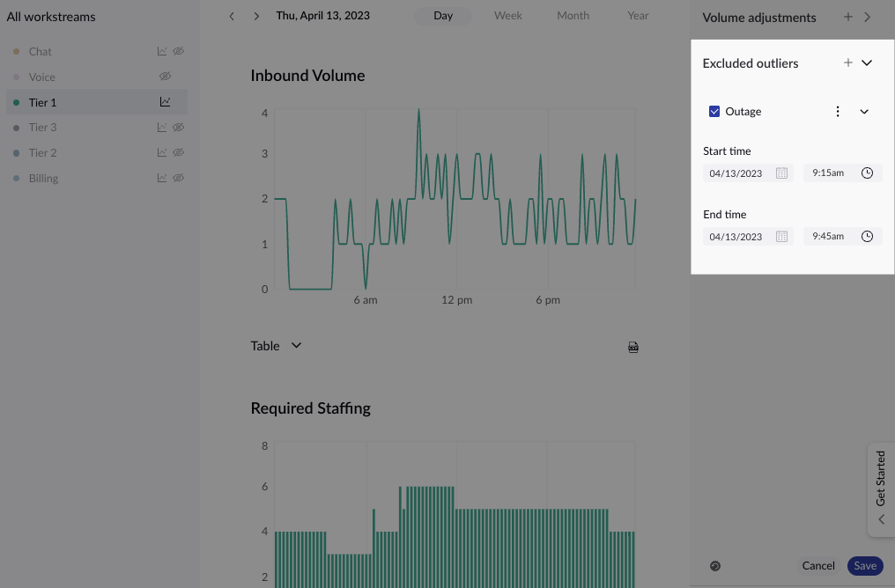This screenshot has width=895, height=588.
Task: Click the Tier 3 color dot
Action: [x=17, y=128]
